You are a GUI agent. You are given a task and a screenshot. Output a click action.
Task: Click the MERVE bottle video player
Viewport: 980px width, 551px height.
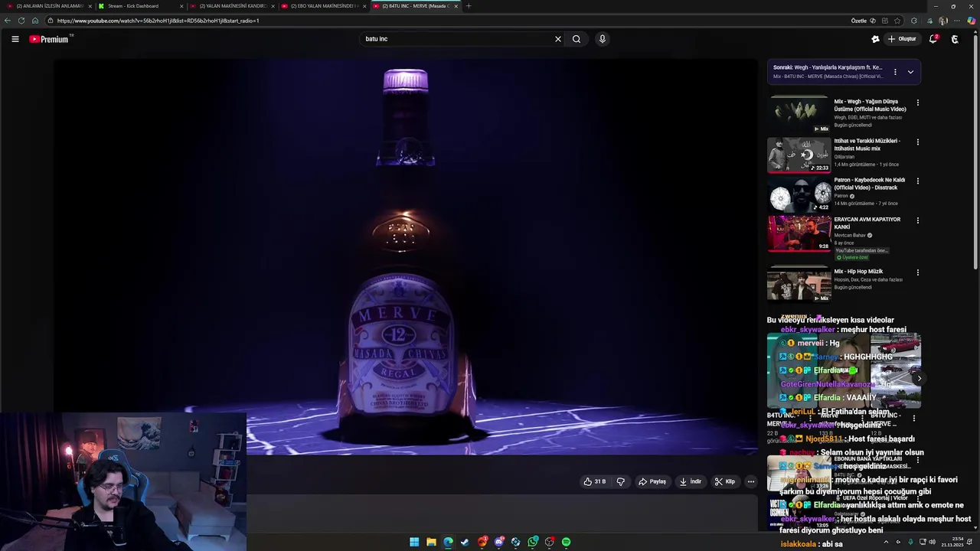[x=406, y=256]
